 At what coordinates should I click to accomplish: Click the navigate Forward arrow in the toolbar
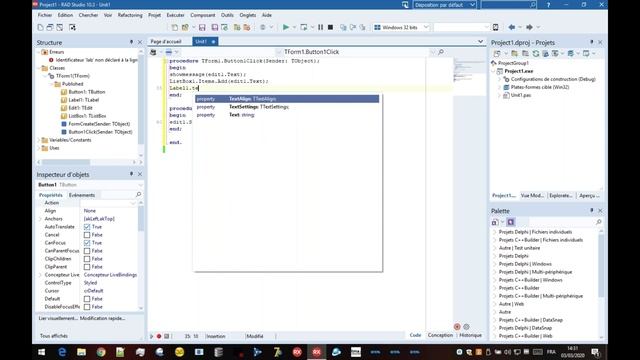(x=529, y=27)
